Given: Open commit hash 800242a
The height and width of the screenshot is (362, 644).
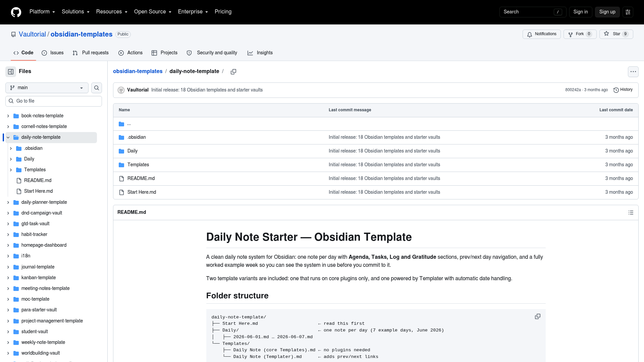Looking at the screenshot, I should 573,90.
